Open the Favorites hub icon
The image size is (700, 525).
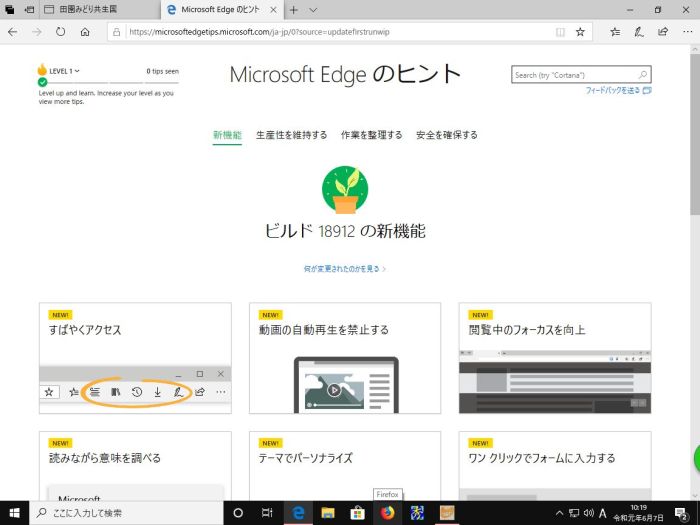pos(615,32)
